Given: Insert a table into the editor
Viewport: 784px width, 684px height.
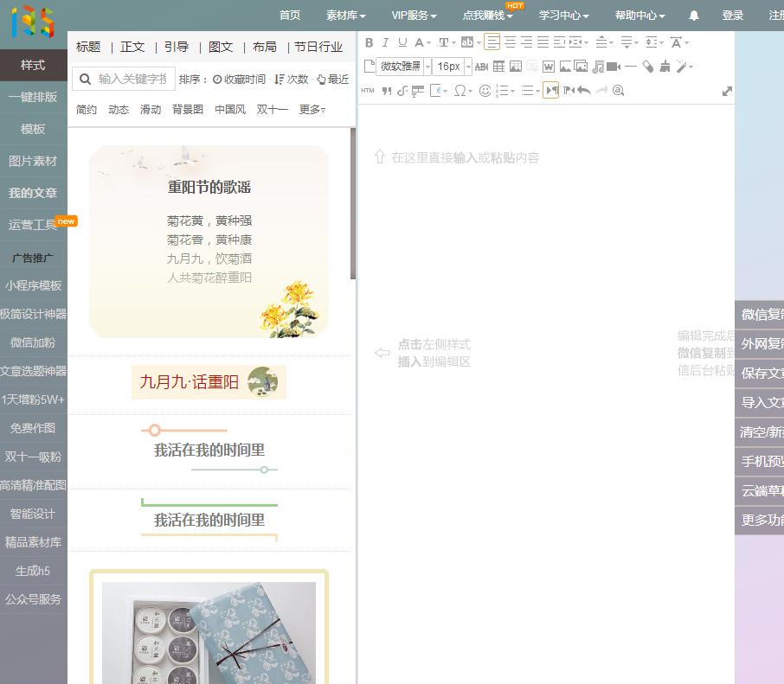Looking at the screenshot, I should coord(498,66).
